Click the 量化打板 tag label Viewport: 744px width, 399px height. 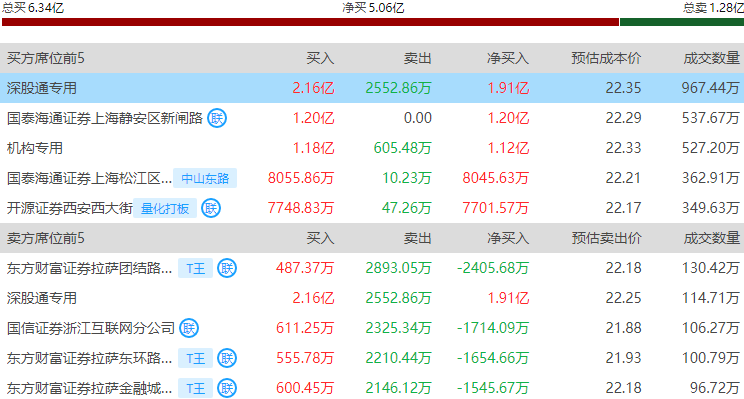point(165,208)
